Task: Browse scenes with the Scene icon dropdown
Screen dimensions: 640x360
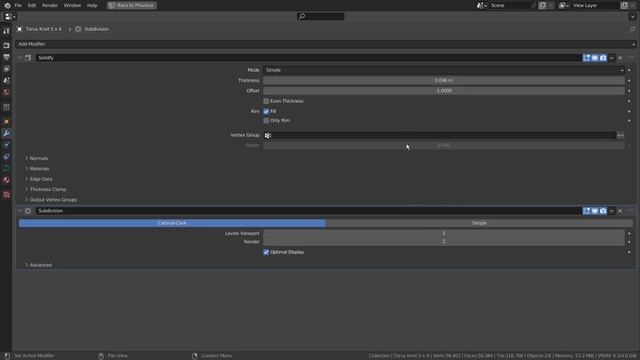Action: coord(482,5)
